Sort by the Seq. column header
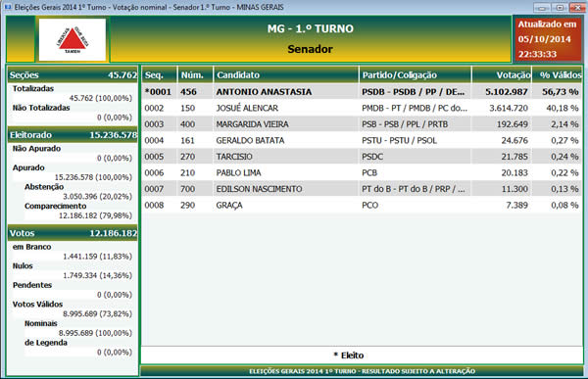 pos(159,75)
